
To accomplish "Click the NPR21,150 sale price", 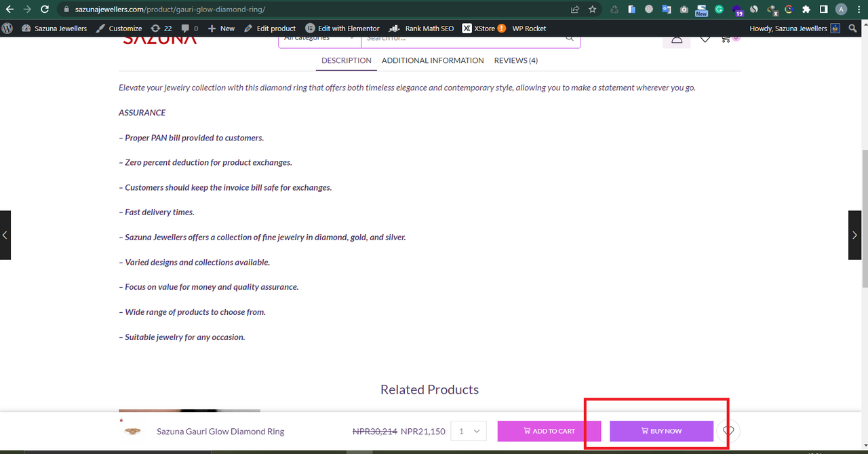I will tap(423, 431).
